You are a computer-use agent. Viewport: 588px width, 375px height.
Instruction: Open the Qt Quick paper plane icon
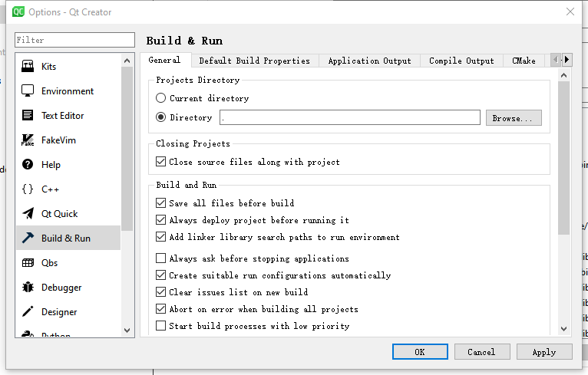point(28,214)
